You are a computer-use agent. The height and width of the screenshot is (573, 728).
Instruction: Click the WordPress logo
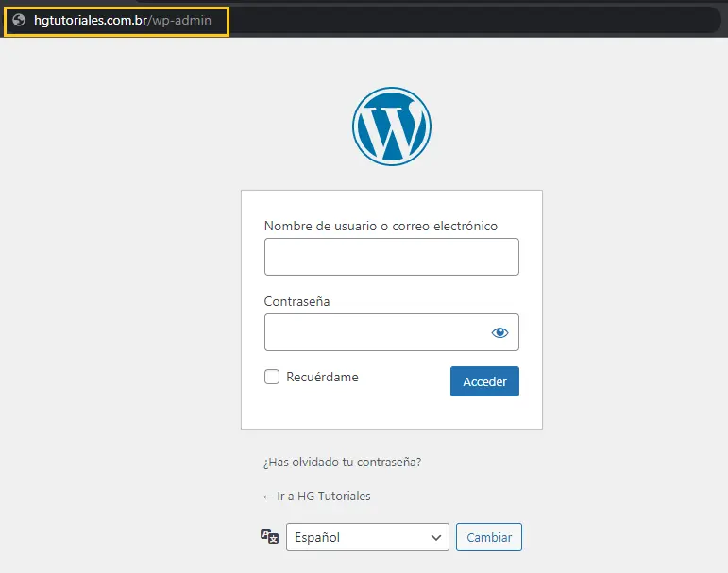pos(392,126)
